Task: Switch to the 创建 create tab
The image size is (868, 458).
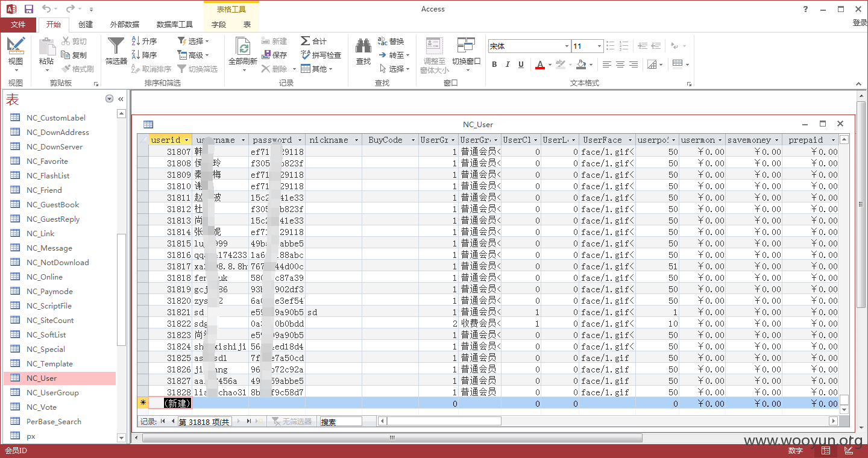Action: 86,25
